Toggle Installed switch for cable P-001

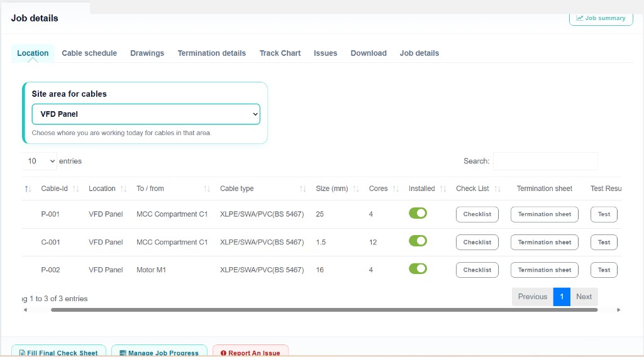click(x=418, y=213)
